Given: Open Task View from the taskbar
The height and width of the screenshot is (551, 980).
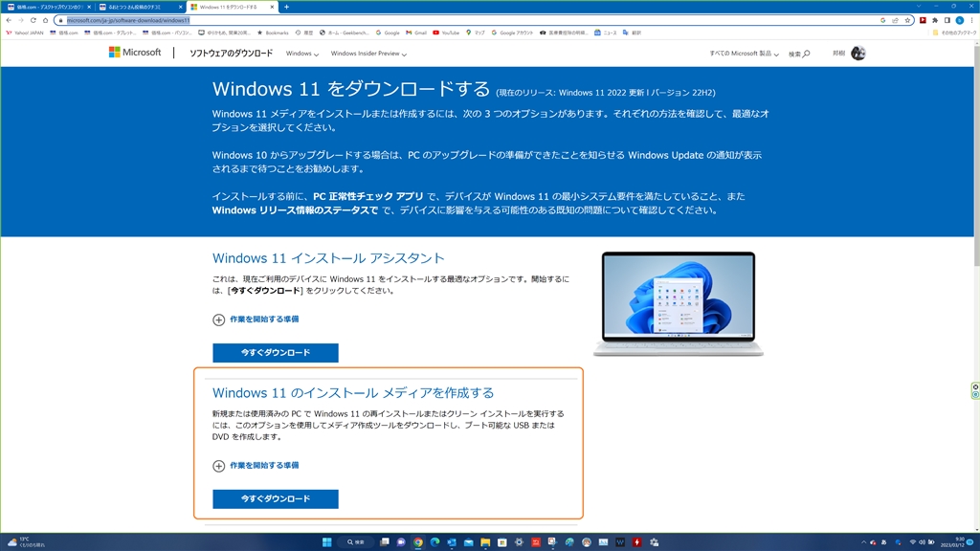Looking at the screenshot, I should 385,542.
